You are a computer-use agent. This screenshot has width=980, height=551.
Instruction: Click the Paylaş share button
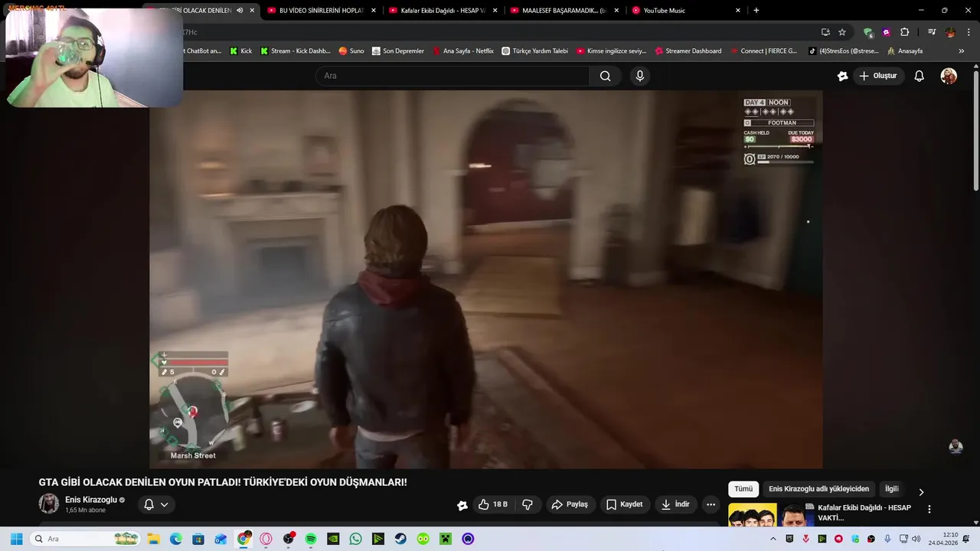point(570,504)
